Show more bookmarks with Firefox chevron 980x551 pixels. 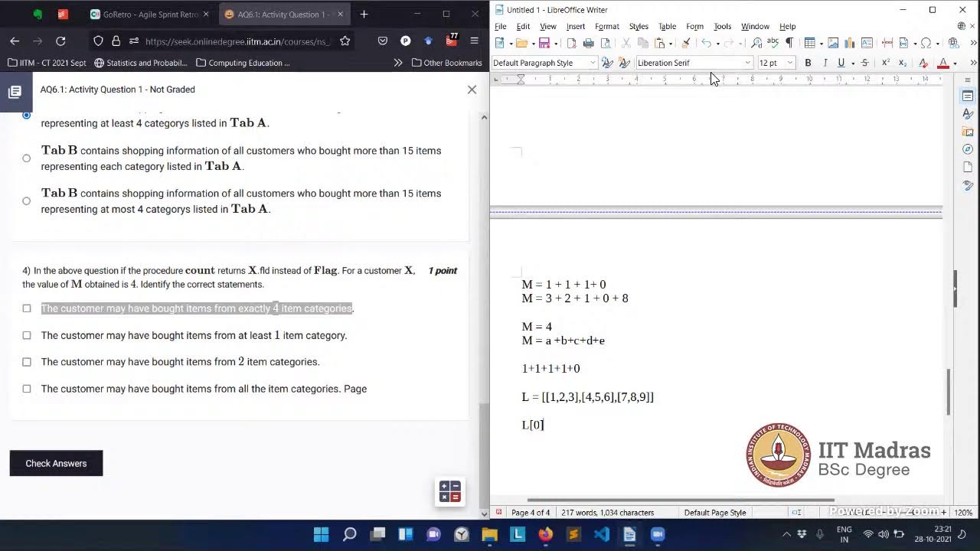(x=398, y=63)
